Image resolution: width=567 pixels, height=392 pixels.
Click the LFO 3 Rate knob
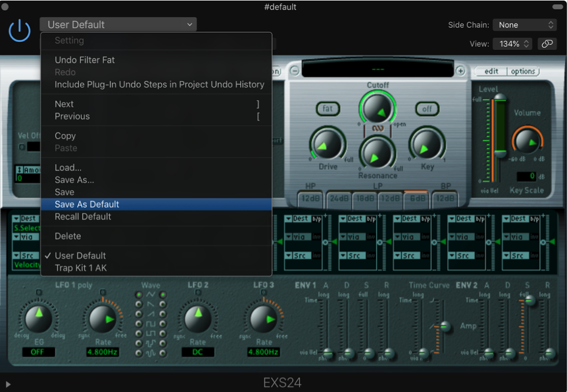coord(263,320)
